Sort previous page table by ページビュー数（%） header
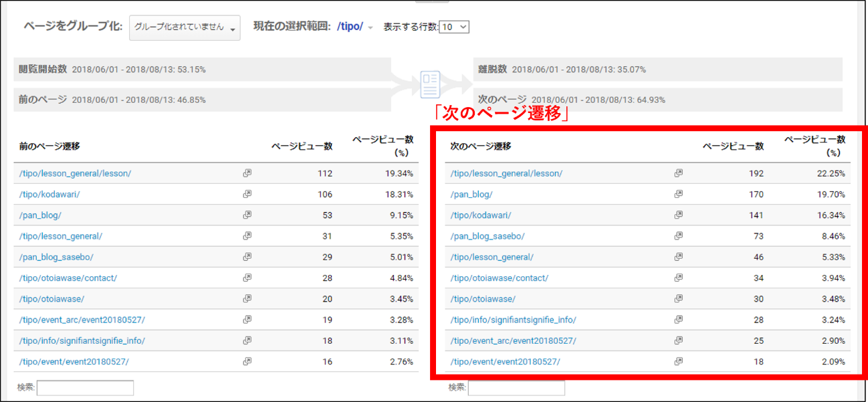 click(383, 146)
